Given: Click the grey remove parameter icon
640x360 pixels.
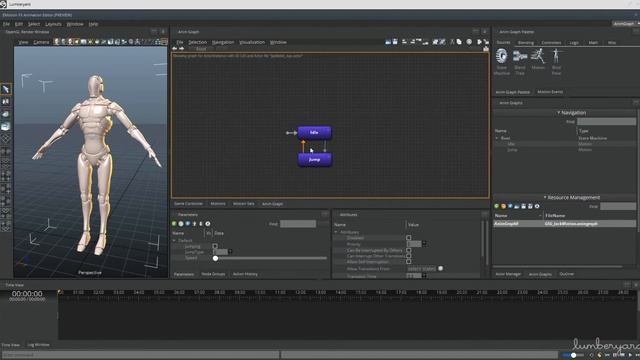Looking at the screenshot, I should tap(181, 224).
